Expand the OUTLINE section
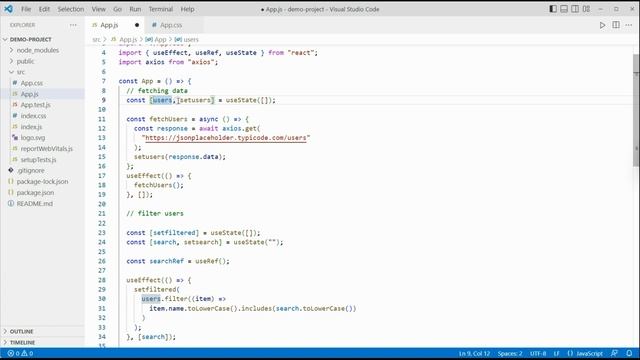 [x=21, y=331]
